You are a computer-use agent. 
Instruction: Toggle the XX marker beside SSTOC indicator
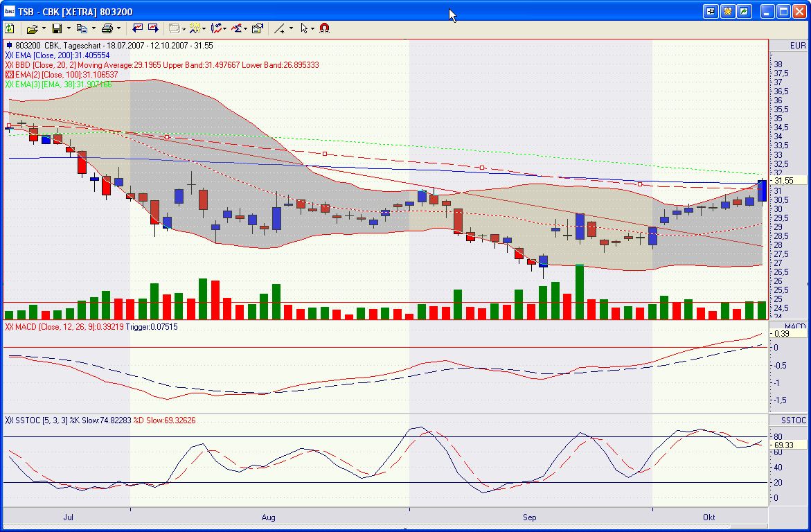point(9,420)
